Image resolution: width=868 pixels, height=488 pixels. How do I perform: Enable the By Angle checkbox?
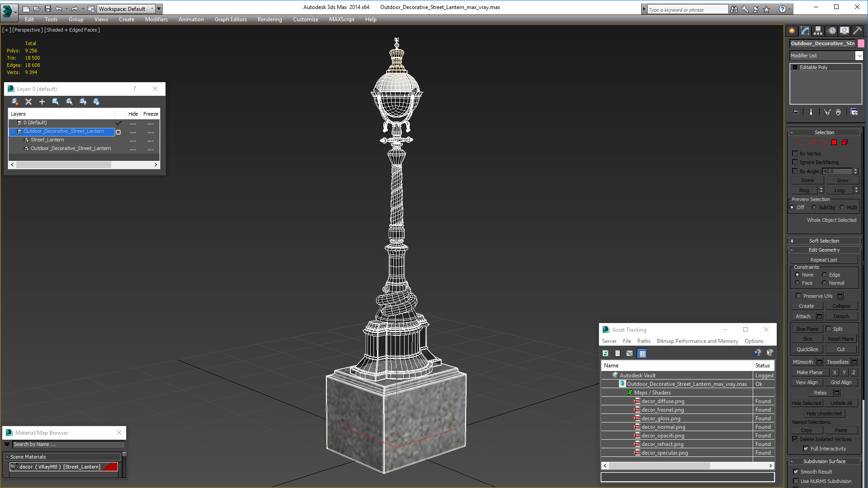795,171
